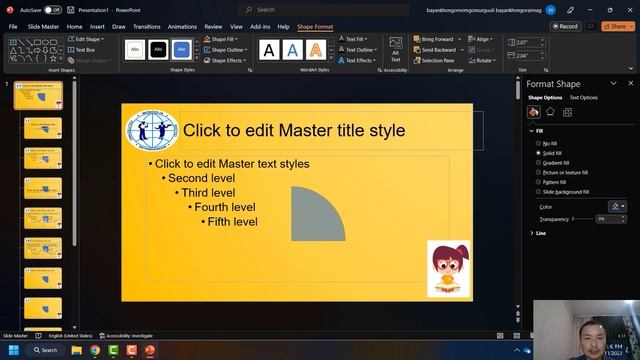Open Effects pentagon icon in Format Shape

tap(550, 112)
